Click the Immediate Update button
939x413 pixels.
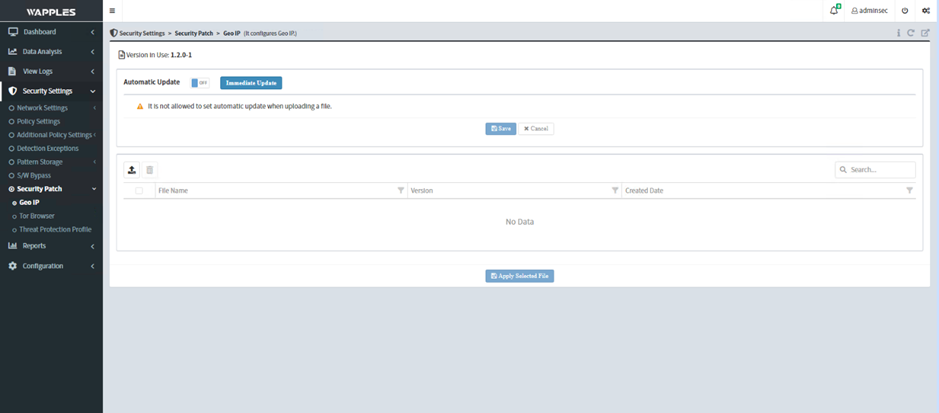251,83
